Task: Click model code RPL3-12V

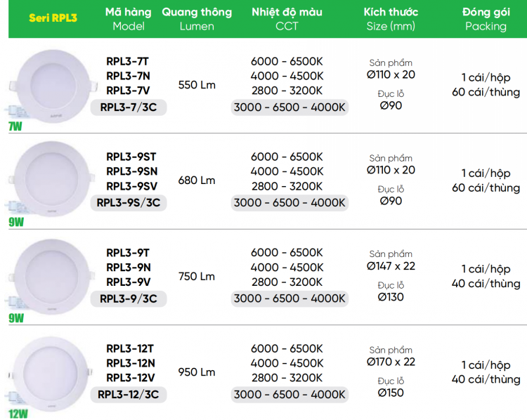Action: click(x=131, y=378)
